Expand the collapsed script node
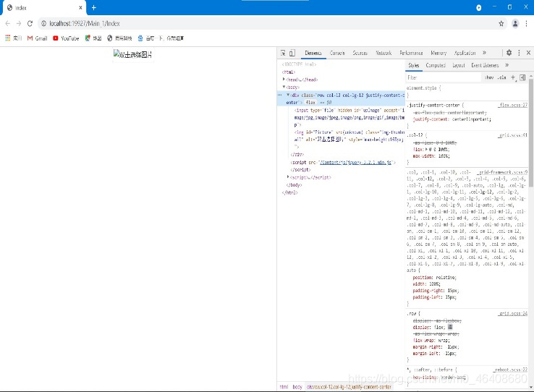 click(288, 177)
